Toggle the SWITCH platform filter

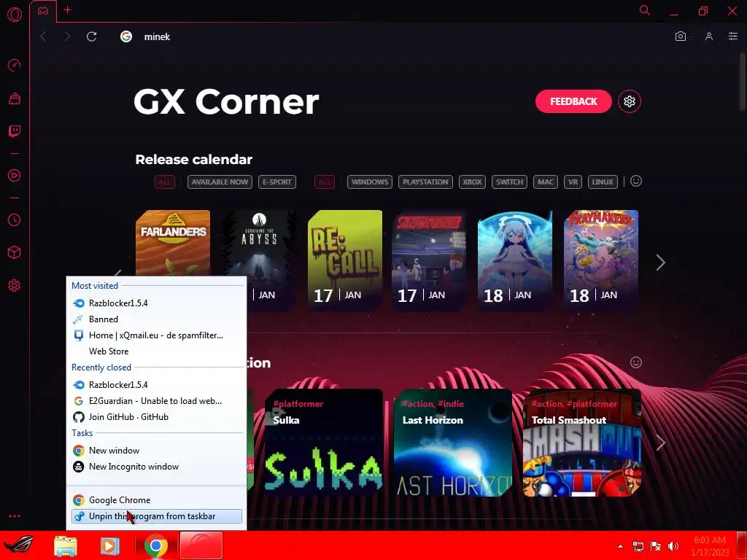[509, 182]
